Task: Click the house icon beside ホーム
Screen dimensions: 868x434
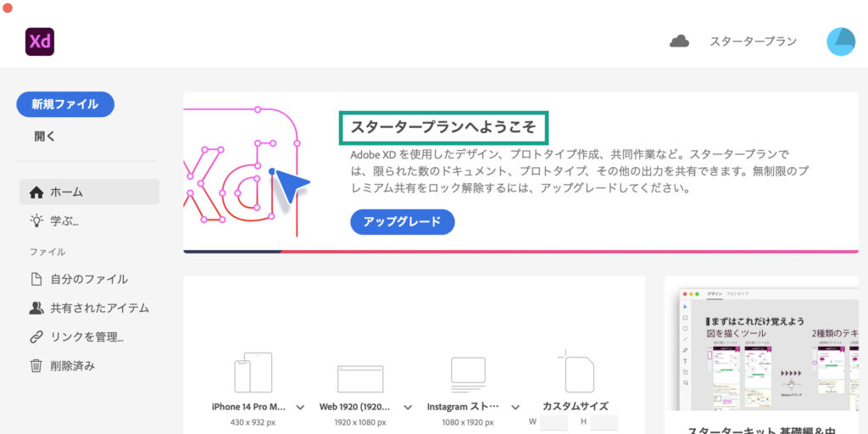Action: tap(36, 192)
